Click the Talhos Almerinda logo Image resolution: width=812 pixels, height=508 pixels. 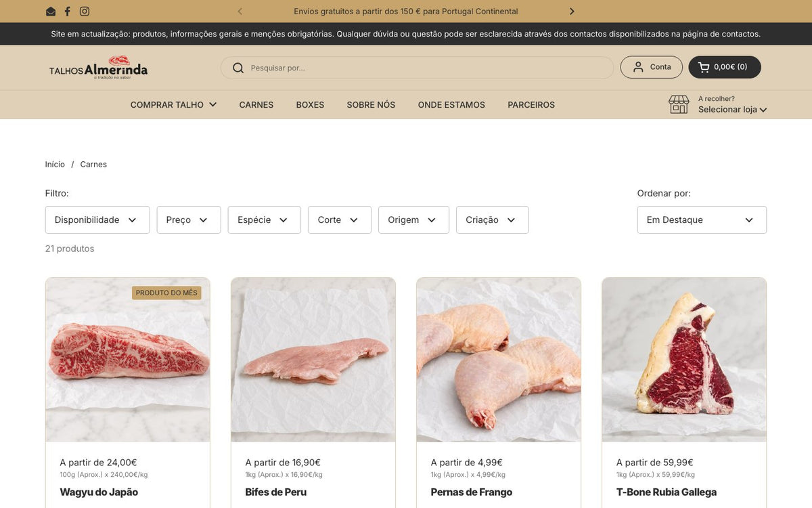pyautogui.click(x=98, y=68)
